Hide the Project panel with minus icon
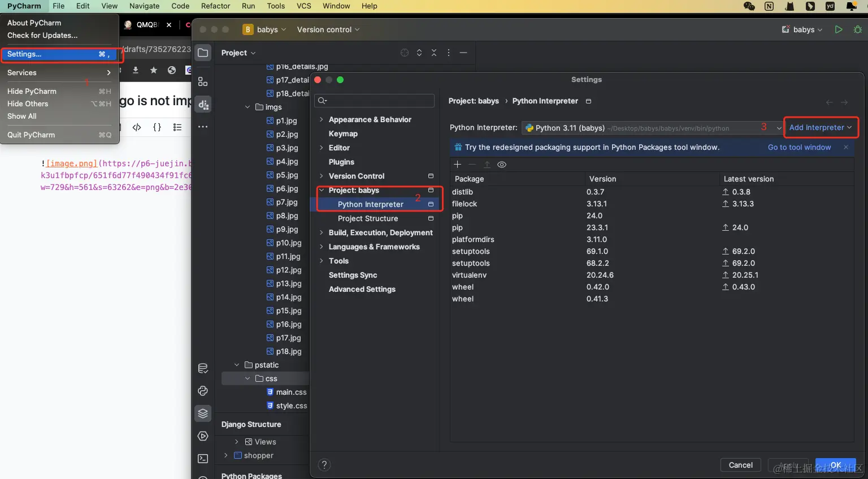The image size is (868, 479). (x=463, y=53)
